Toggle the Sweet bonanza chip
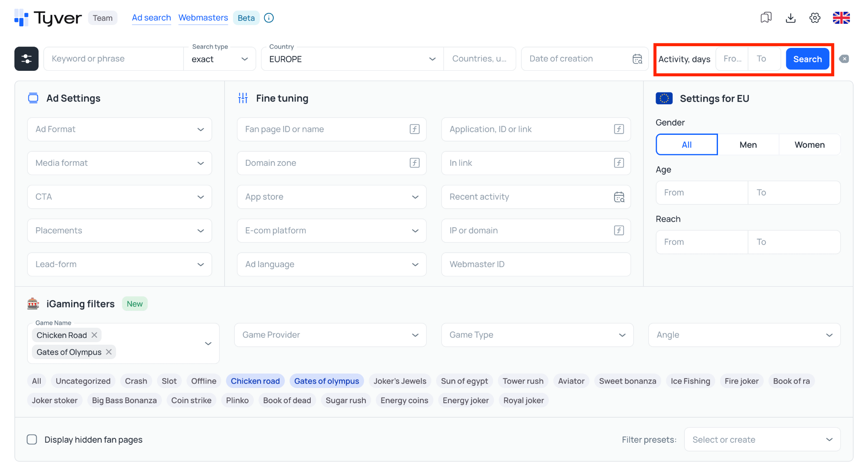 (627, 381)
